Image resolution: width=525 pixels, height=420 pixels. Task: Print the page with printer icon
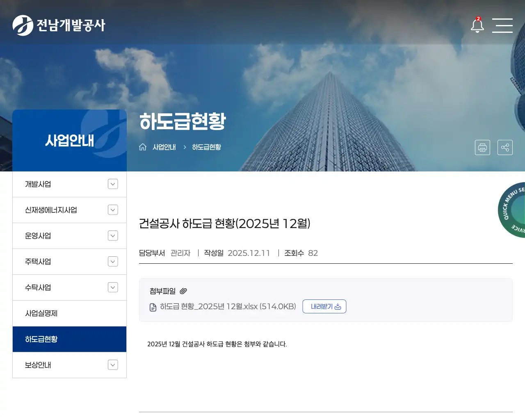coord(482,148)
